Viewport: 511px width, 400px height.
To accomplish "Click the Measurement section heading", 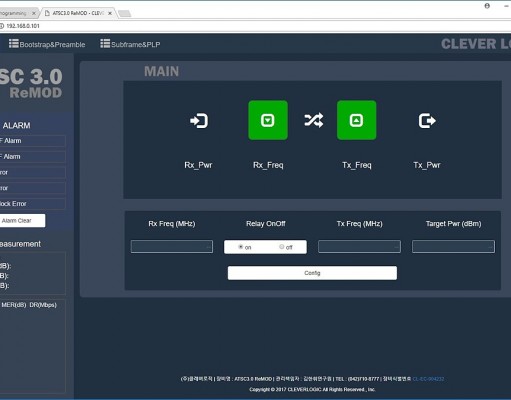I will [20, 244].
